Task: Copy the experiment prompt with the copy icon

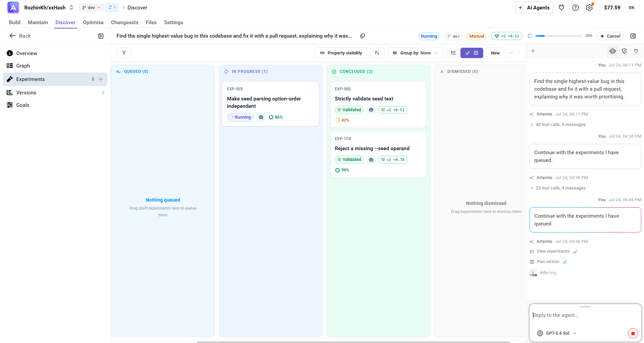Action: tap(362, 36)
